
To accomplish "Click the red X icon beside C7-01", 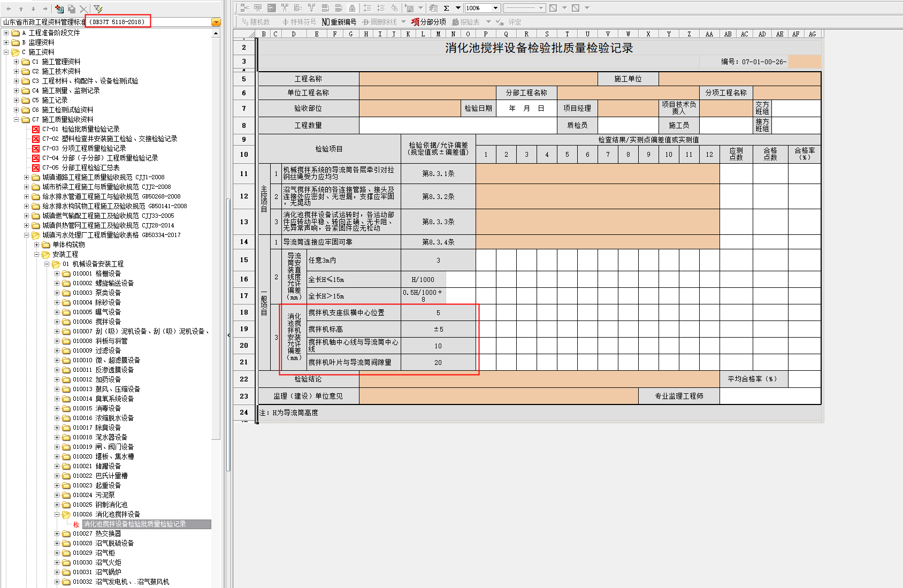I will (x=36, y=129).
